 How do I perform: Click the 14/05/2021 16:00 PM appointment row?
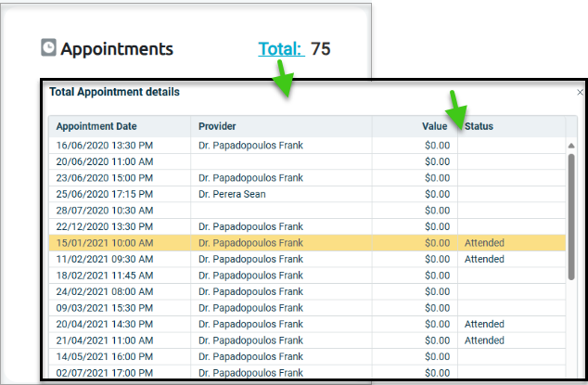[x=307, y=357]
